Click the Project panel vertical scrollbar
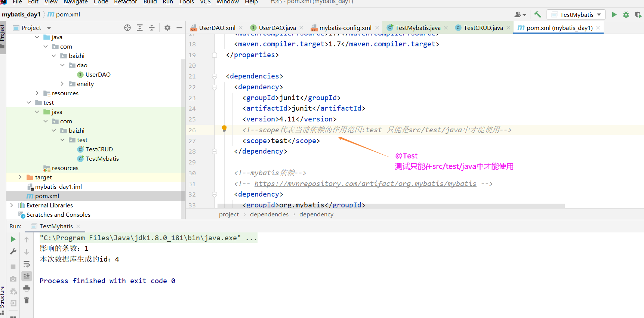This screenshot has width=644, height=318. [x=183, y=138]
